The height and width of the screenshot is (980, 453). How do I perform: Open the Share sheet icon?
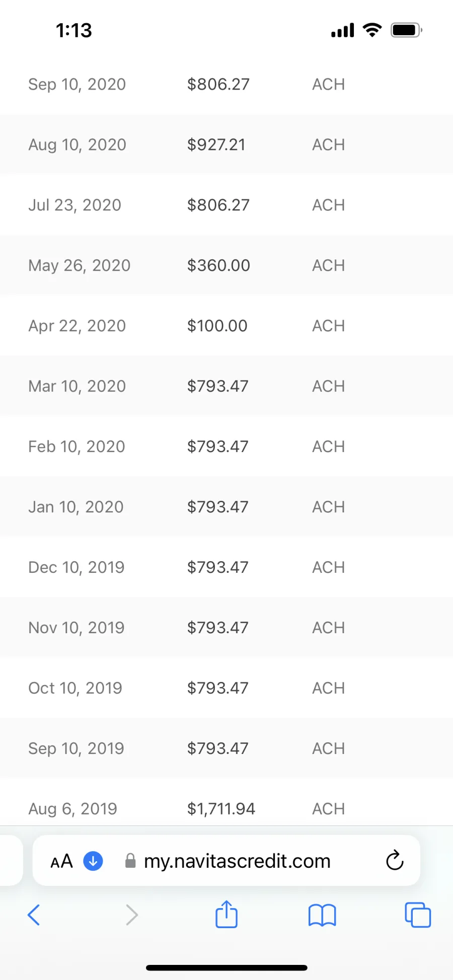click(x=226, y=914)
